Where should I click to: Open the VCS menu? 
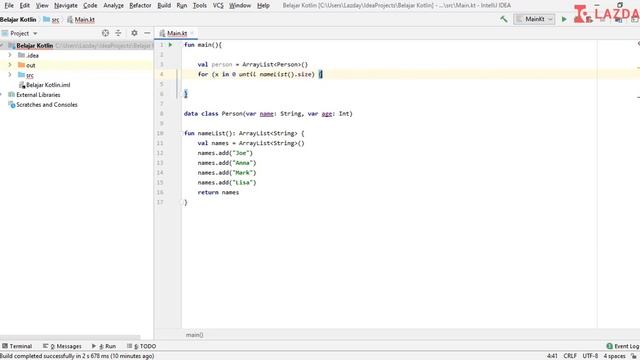[x=218, y=5]
